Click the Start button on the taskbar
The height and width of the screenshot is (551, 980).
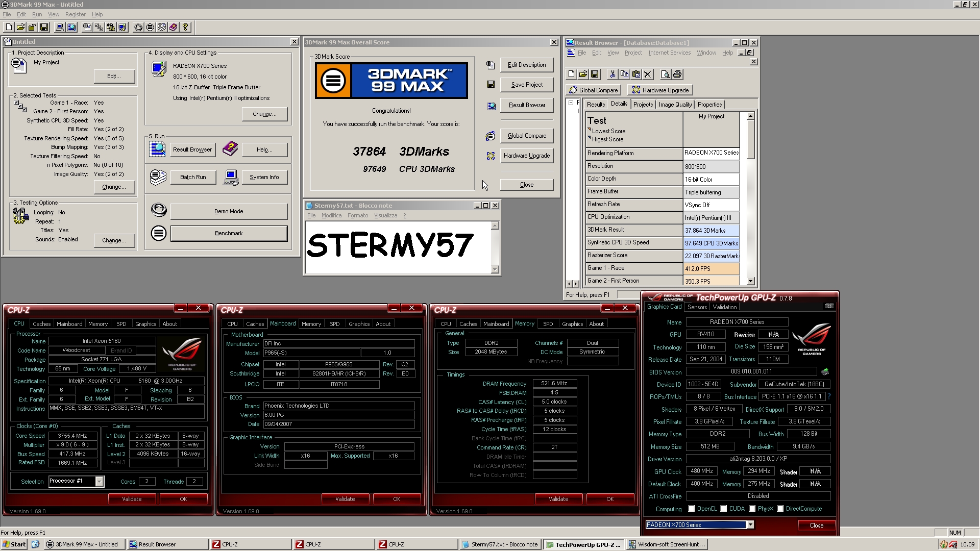tap(14, 544)
